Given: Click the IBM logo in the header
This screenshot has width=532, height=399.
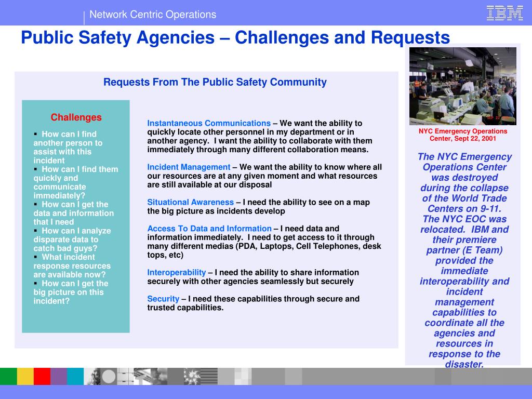Looking at the screenshot, I should pos(504,14).
